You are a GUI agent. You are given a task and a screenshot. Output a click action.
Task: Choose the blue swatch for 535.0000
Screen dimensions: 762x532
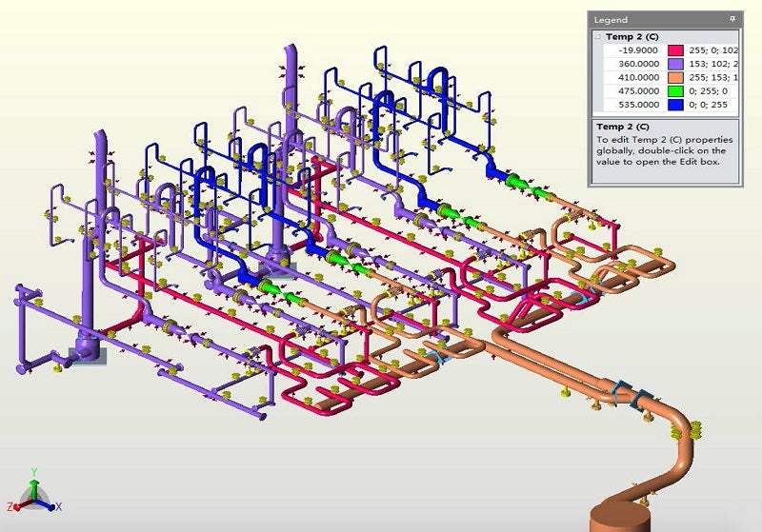pyautogui.click(x=677, y=105)
